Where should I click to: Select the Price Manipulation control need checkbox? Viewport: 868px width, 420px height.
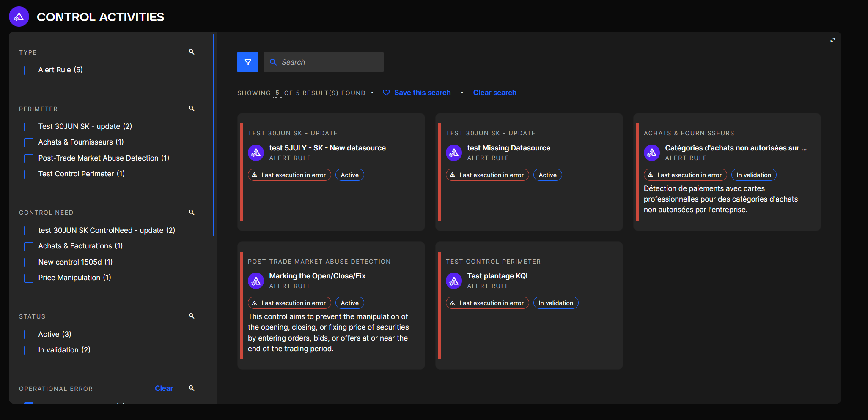click(29, 278)
